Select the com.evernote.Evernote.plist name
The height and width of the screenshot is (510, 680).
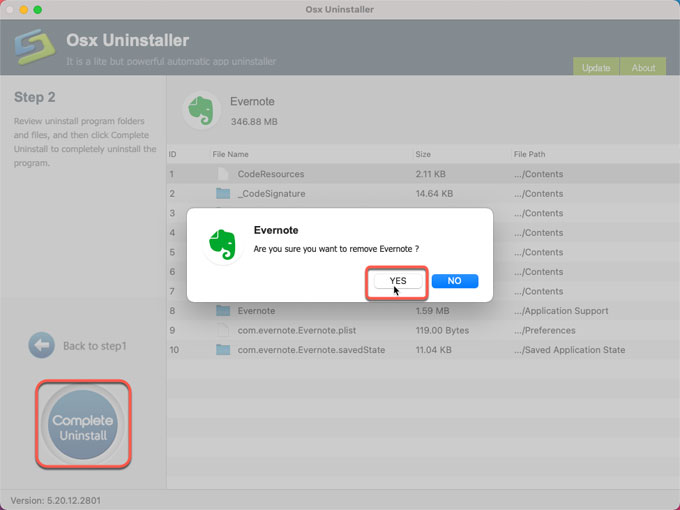[297, 330]
